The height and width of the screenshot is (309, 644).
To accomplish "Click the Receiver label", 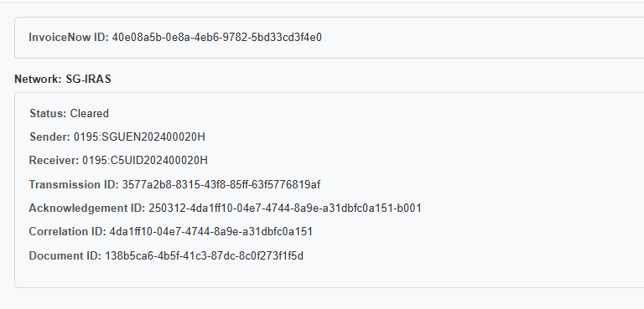I will point(54,160).
